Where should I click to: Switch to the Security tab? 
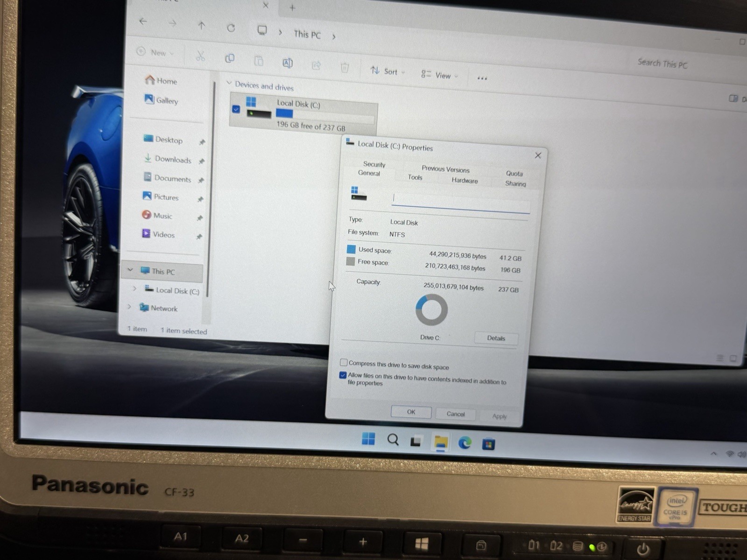pos(374,164)
